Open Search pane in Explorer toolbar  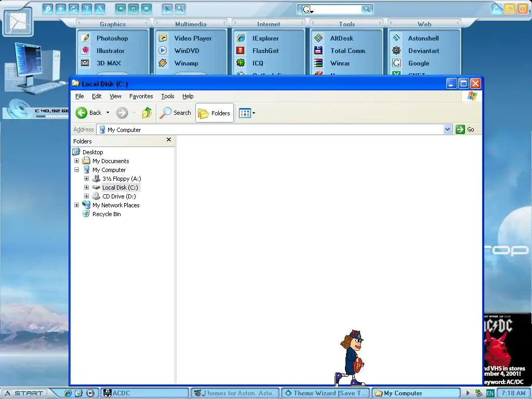pyautogui.click(x=176, y=113)
